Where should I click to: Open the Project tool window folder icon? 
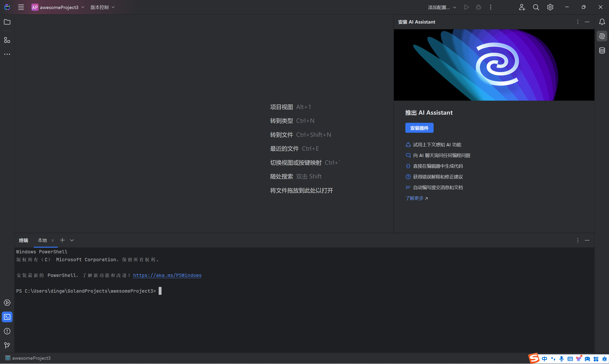(x=7, y=22)
